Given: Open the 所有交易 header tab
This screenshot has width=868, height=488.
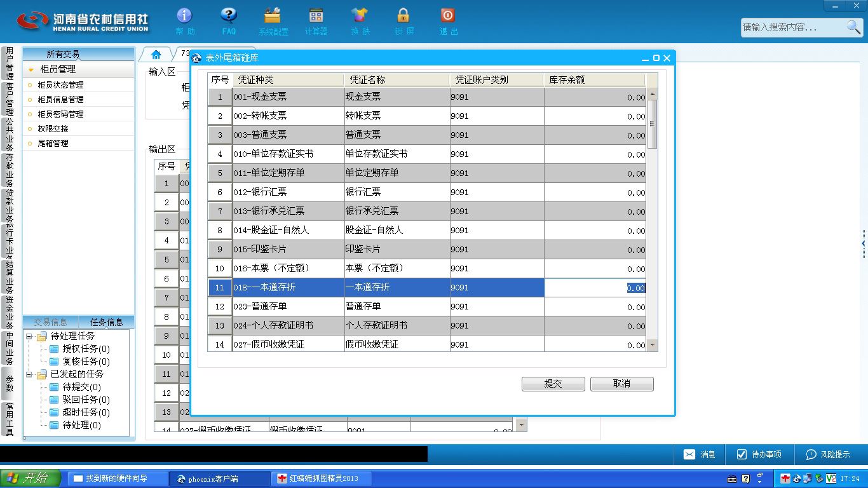Looking at the screenshot, I should 63,54.
